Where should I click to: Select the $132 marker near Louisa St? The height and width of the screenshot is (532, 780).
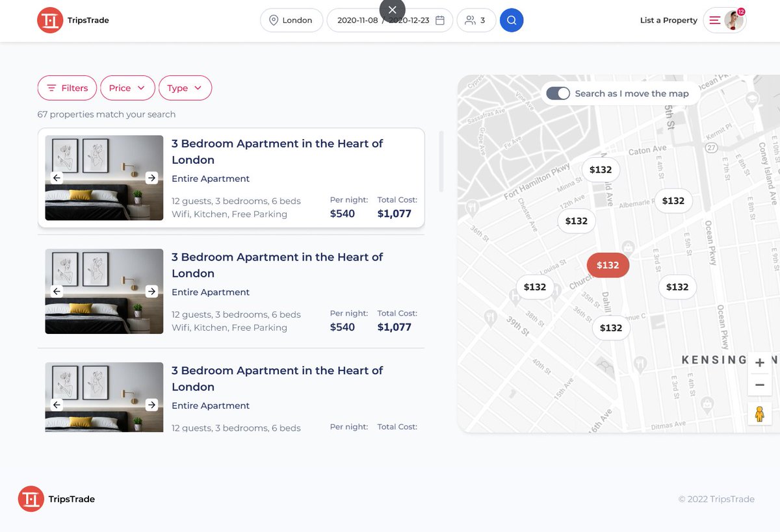[535, 287]
